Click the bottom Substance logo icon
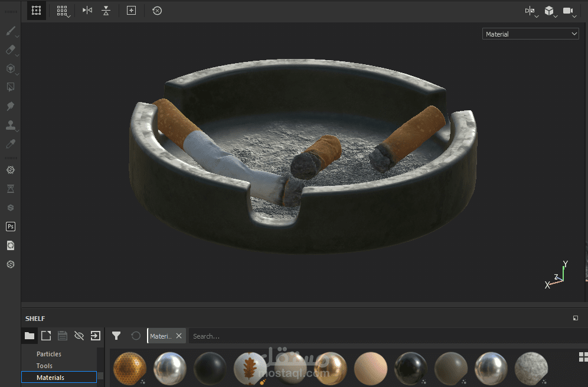 (x=11, y=264)
